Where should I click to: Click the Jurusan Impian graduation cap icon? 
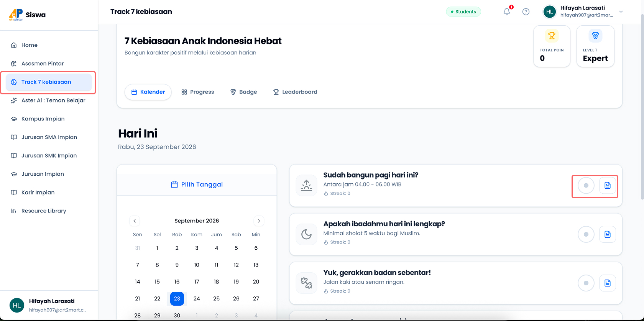(x=14, y=174)
